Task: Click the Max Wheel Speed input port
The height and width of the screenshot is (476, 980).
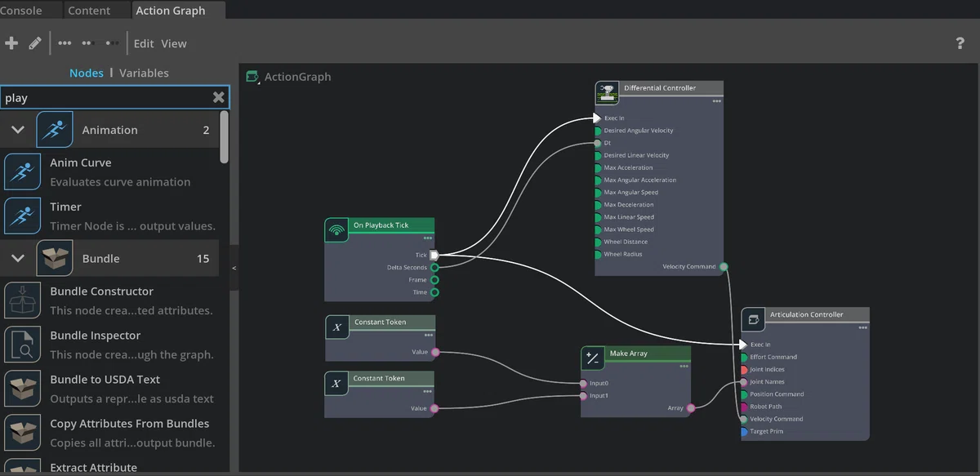Action: [x=598, y=229]
